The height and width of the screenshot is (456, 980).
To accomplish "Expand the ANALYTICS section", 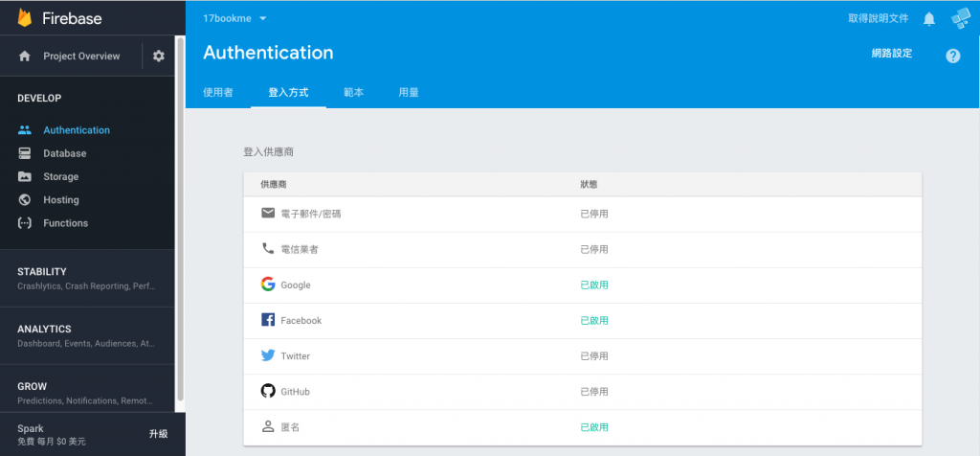I will [87, 336].
